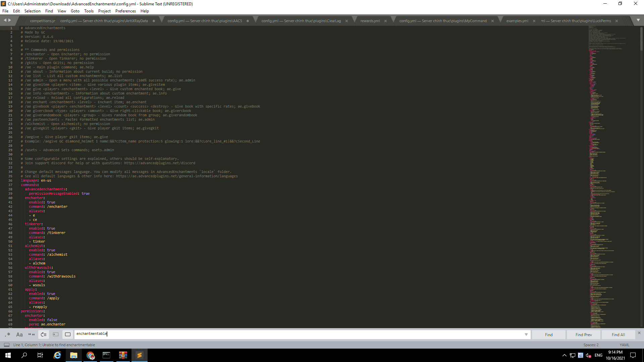Switch to the rewards.yml tab

(x=370, y=21)
